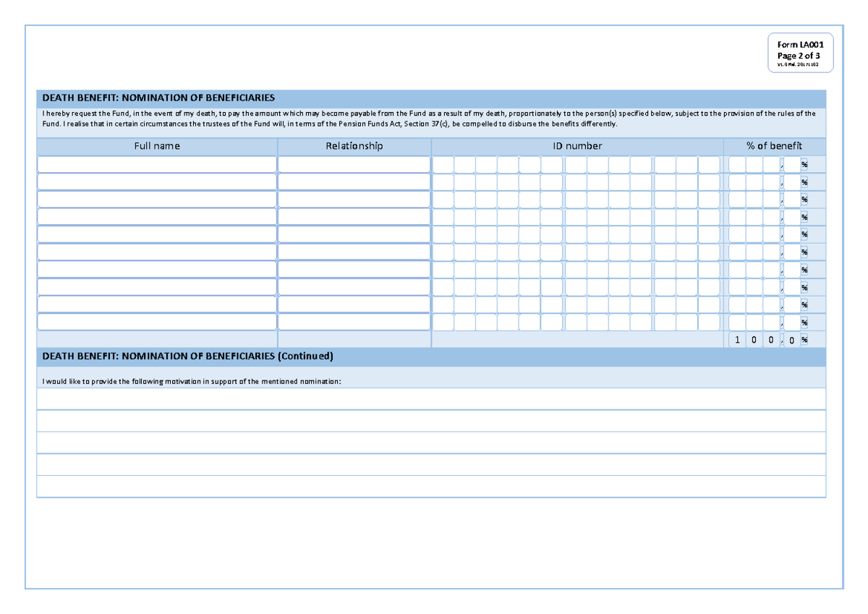This screenshot has width=868, height=614.
Task: Click the 'ID number' column header
Action: point(578,146)
